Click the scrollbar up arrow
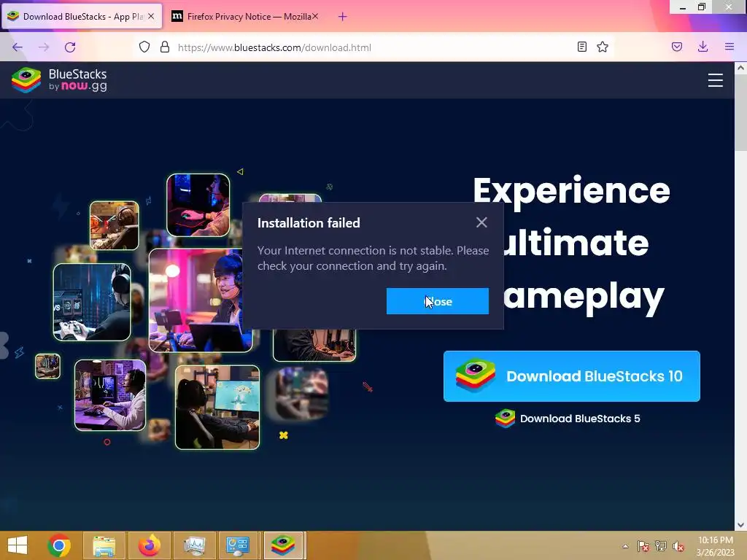This screenshot has width=747, height=560. click(x=741, y=68)
